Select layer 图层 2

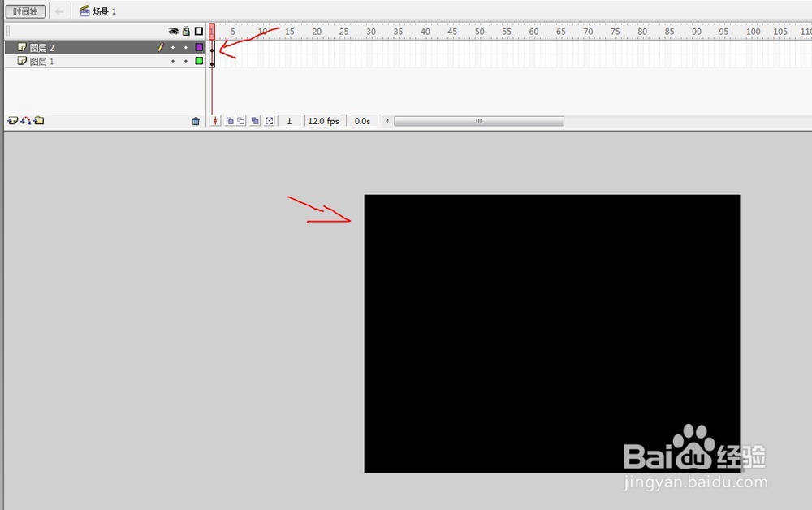coord(105,47)
